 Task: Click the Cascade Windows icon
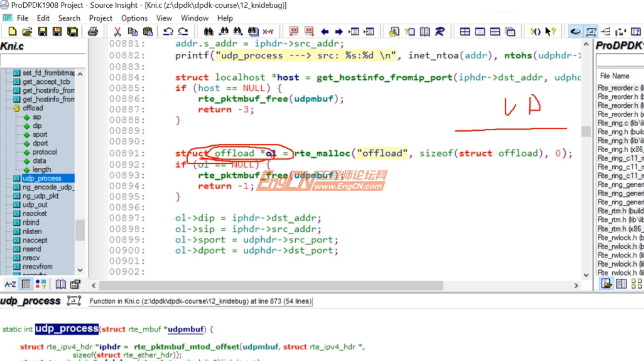(510, 31)
